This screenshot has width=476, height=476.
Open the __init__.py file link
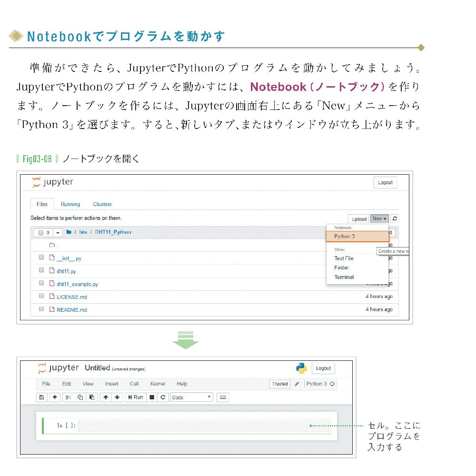tap(69, 258)
